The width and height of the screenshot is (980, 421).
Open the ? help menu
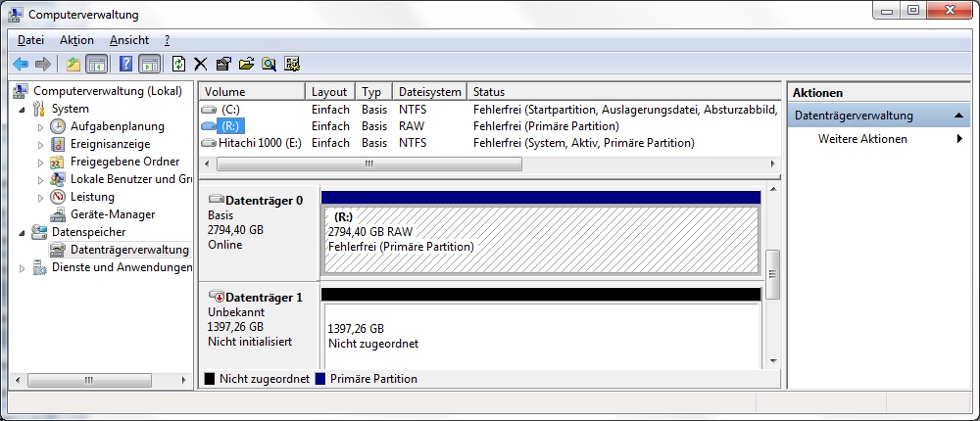click(167, 40)
